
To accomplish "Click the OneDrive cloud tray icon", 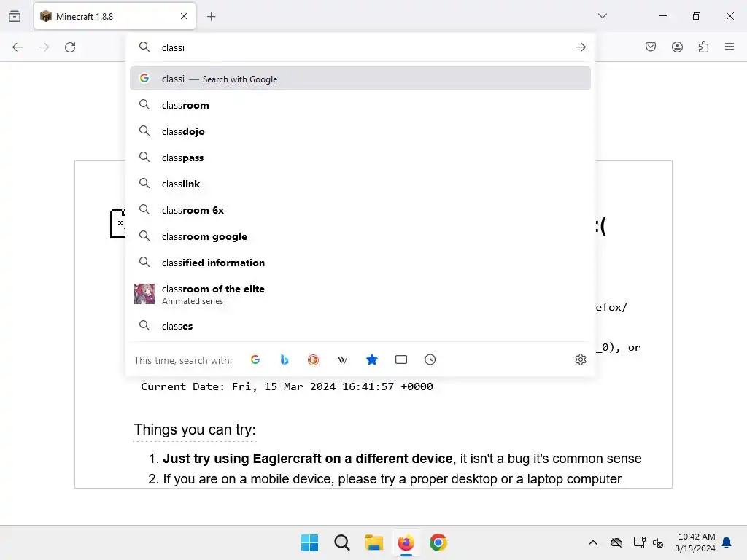I will pos(616,542).
